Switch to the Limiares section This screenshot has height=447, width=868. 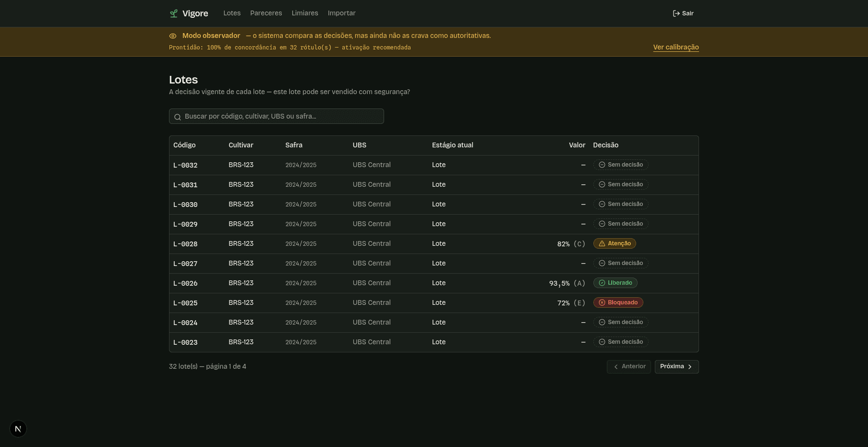point(305,13)
